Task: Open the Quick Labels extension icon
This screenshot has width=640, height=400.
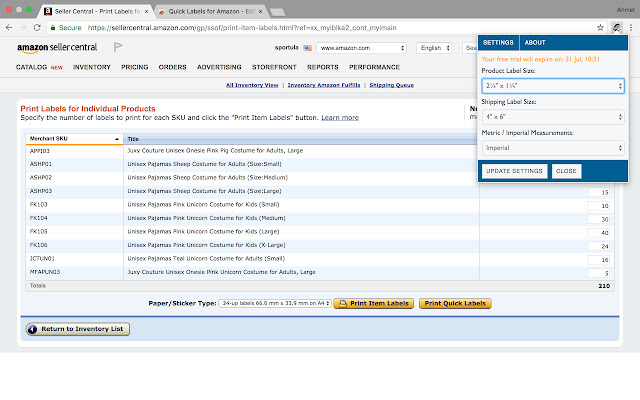Action: pos(616,28)
